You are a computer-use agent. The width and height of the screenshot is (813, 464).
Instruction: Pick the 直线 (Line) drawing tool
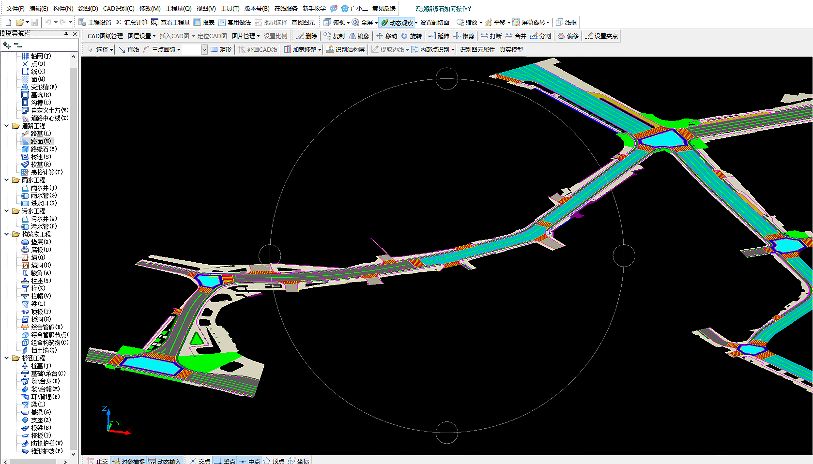pos(131,48)
